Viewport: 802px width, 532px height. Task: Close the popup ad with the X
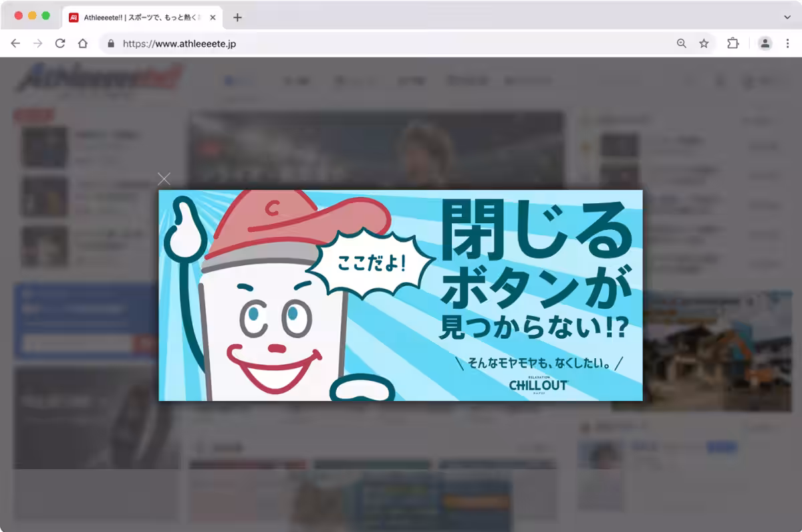pyautogui.click(x=164, y=178)
